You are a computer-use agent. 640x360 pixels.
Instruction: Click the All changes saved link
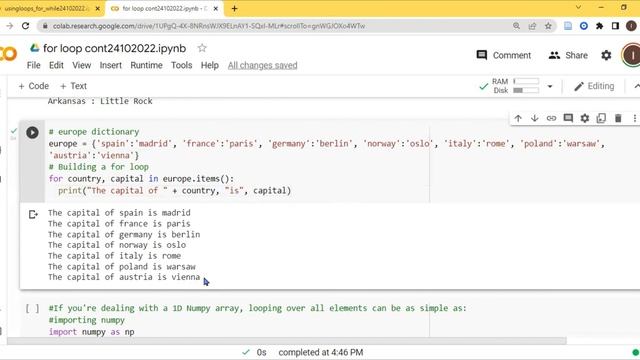pyautogui.click(x=262, y=65)
